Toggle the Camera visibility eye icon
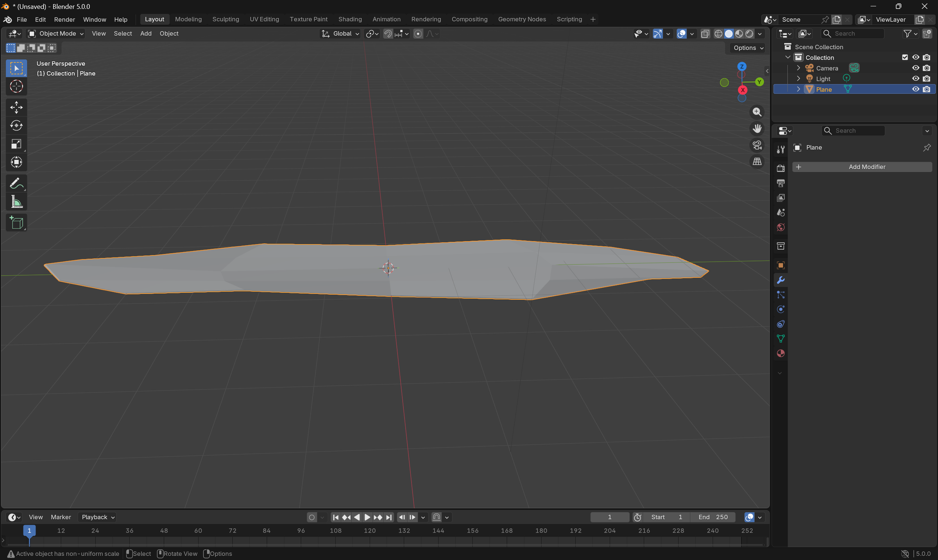This screenshot has height=560, width=938. (916, 68)
